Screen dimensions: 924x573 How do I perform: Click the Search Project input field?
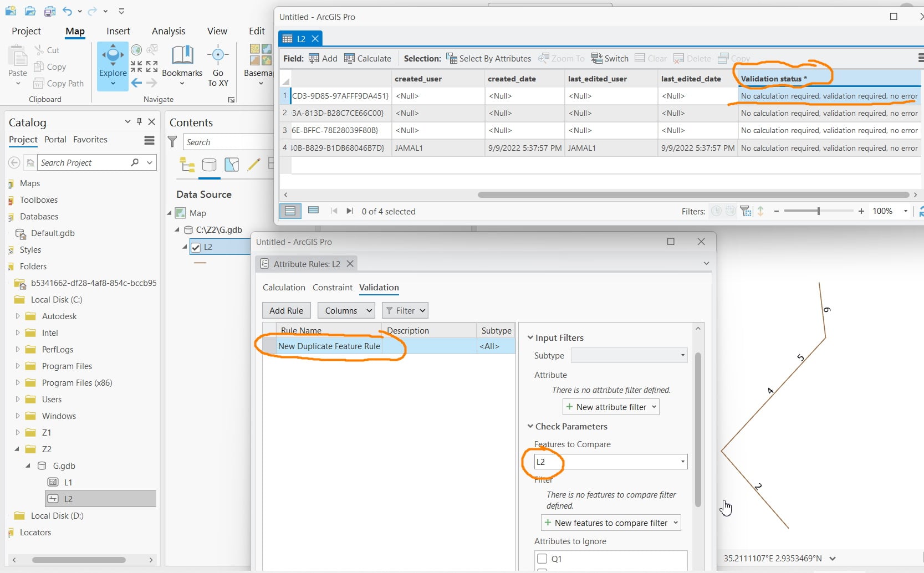pyautogui.click(x=83, y=162)
